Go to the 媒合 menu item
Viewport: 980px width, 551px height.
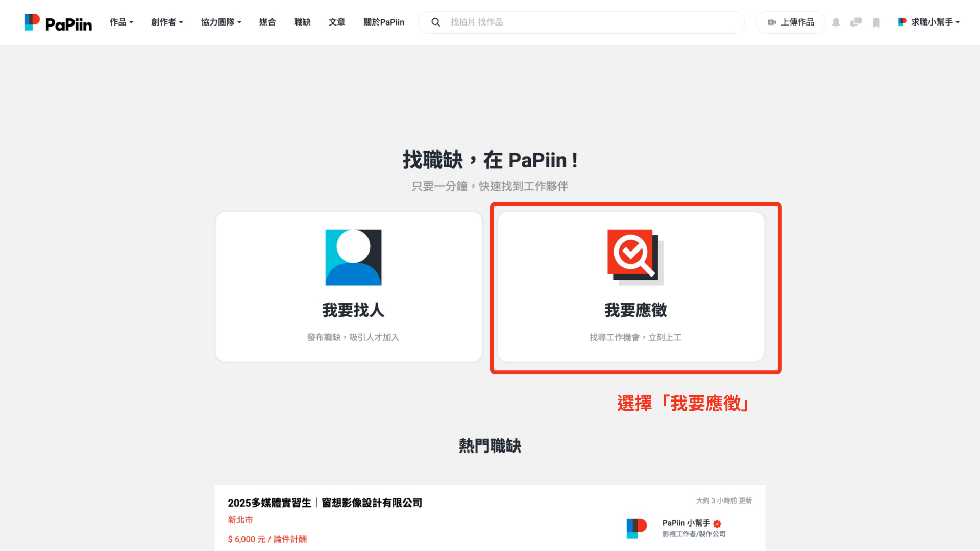(x=267, y=22)
